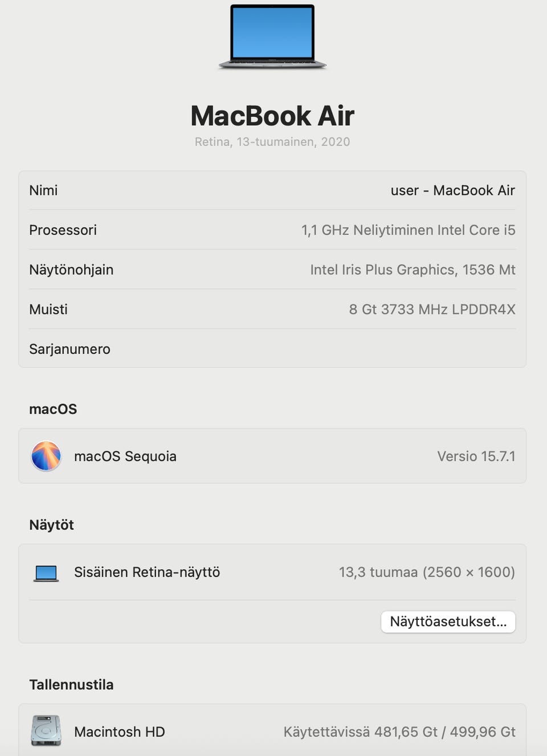Click Versio 15.7.1 text
Image resolution: width=547 pixels, height=756 pixels.
point(476,456)
